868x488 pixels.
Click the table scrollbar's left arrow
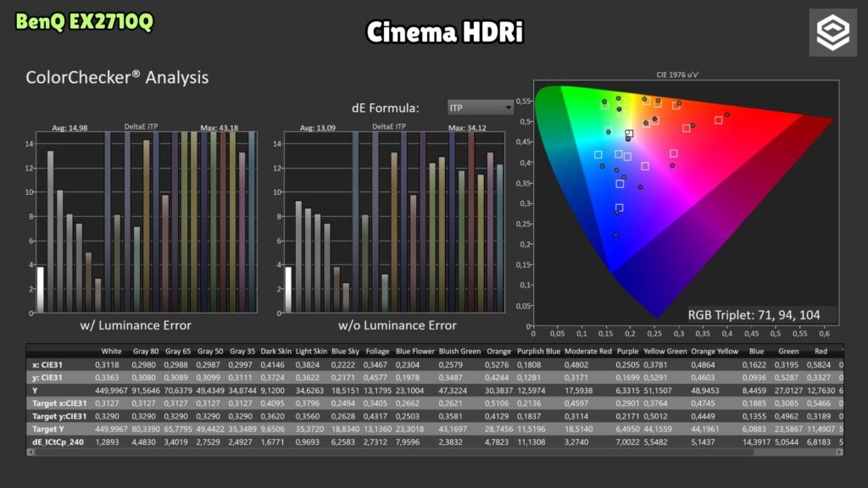click(30, 452)
